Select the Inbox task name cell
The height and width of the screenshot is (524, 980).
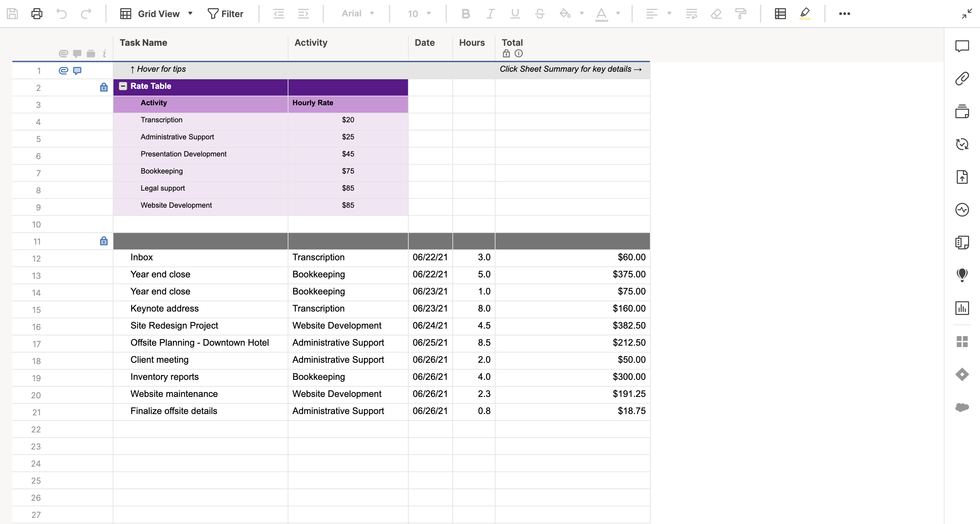tap(200, 258)
